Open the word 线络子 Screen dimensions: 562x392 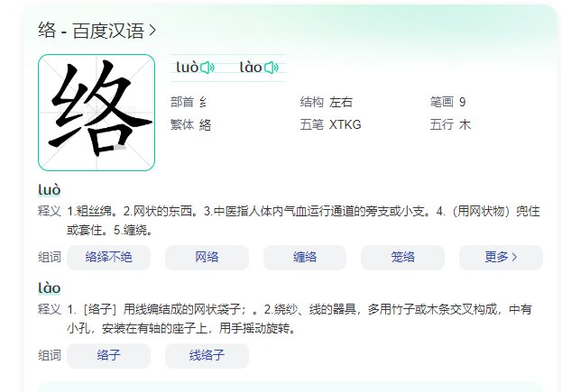coord(207,355)
